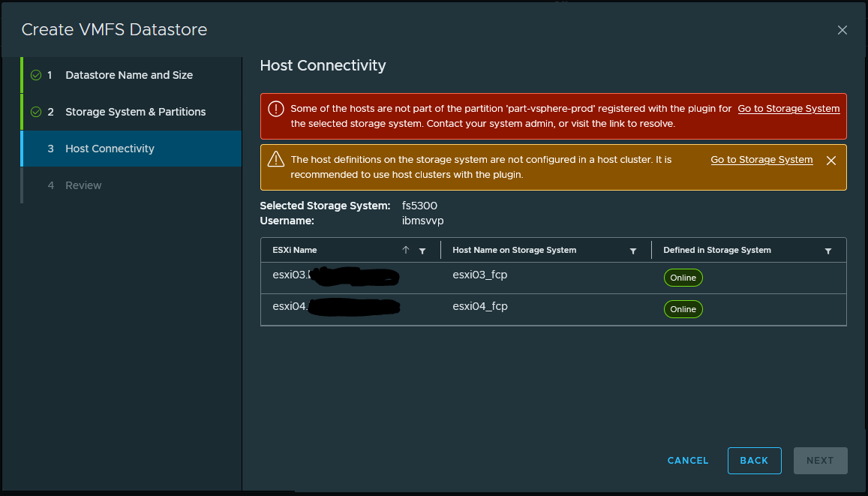868x496 pixels.
Task: Go to Datastore Name and Size step
Action: [128, 75]
